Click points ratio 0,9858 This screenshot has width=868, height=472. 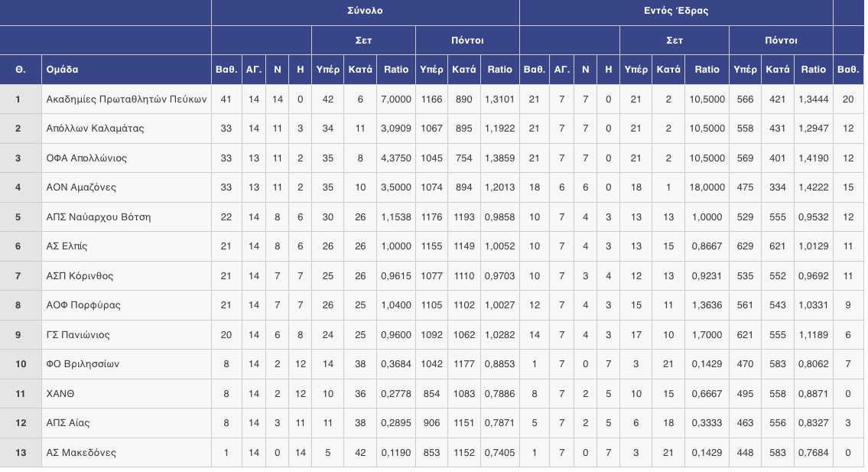point(499,216)
